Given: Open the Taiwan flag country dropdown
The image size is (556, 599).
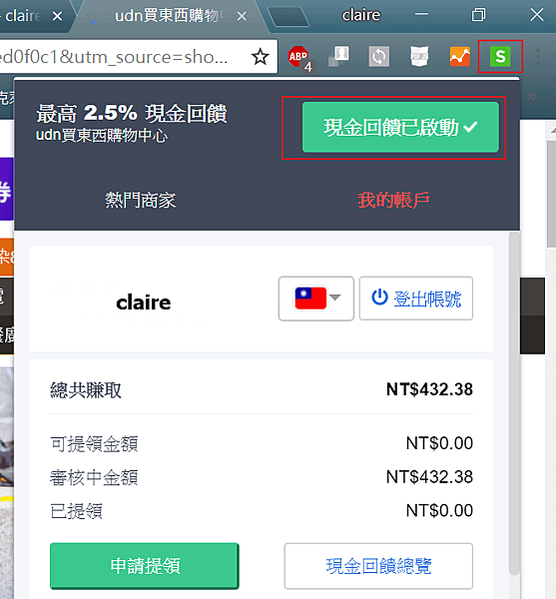Looking at the screenshot, I should [316, 298].
